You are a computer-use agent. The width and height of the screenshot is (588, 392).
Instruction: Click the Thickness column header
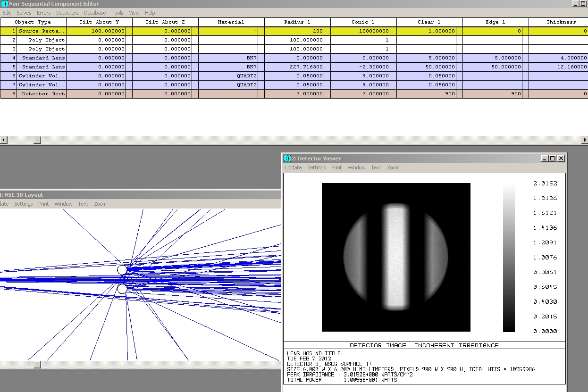coord(558,22)
